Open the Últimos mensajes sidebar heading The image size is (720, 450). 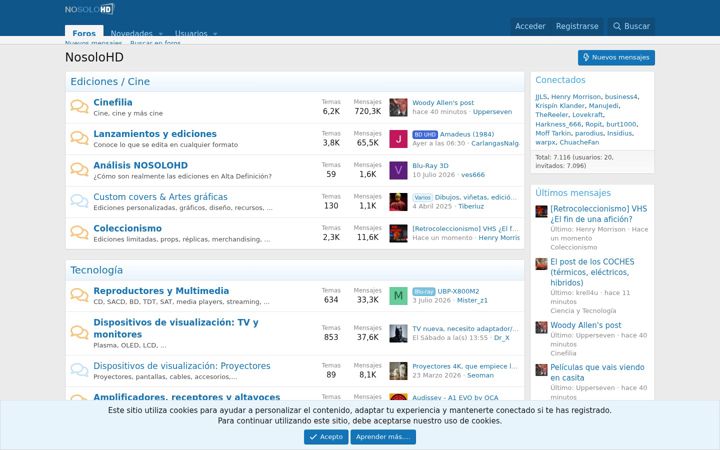click(x=573, y=193)
